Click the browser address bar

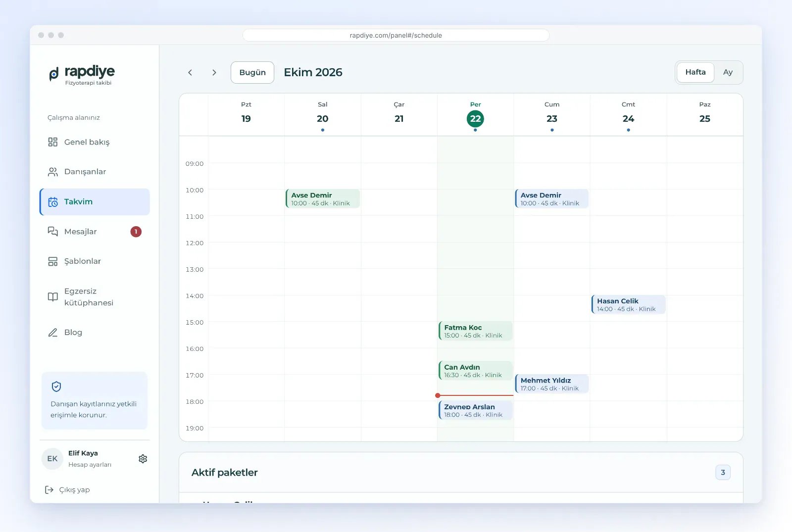(396, 35)
